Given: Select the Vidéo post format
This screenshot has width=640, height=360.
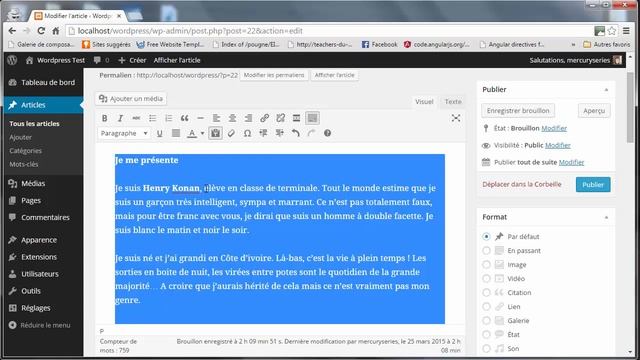Looking at the screenshot, I should (x=486, y=278).
